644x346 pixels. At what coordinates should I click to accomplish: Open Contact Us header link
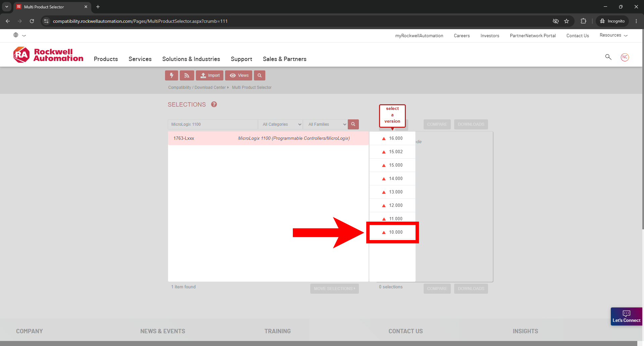[x=578, y=36]
